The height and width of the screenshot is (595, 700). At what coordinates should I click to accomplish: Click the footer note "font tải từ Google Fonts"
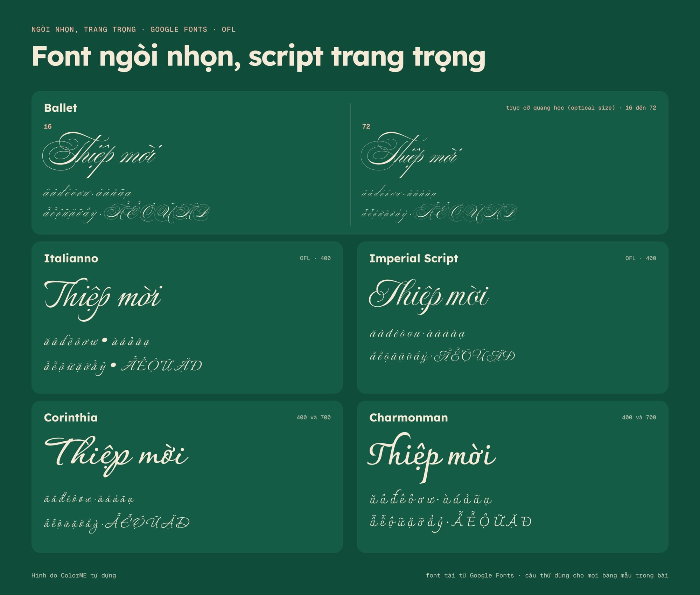click(x=470, y=575)
